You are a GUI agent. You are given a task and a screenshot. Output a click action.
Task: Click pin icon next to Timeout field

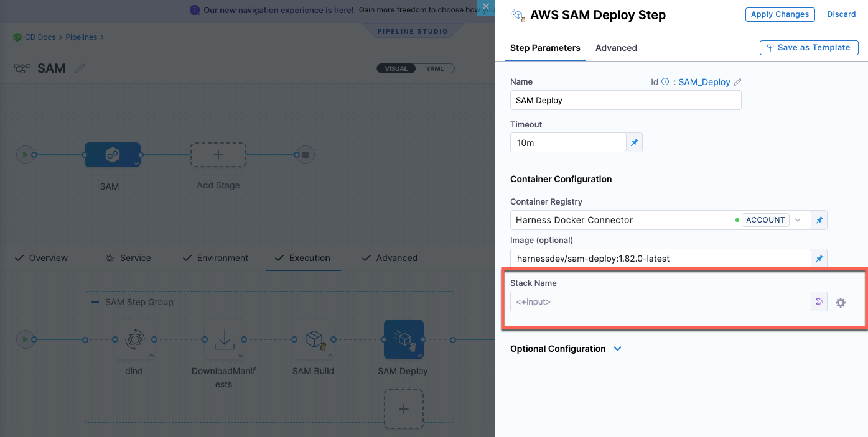point(634,143)
